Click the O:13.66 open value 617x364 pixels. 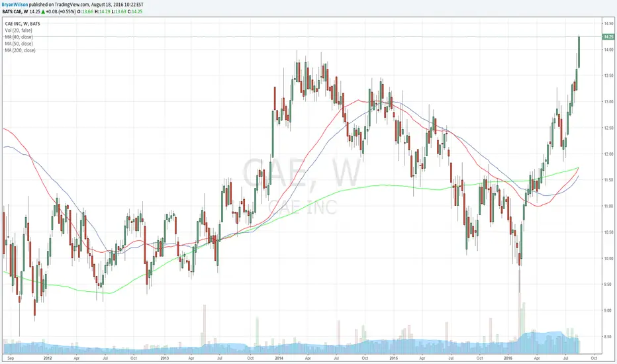pos(85,11)
